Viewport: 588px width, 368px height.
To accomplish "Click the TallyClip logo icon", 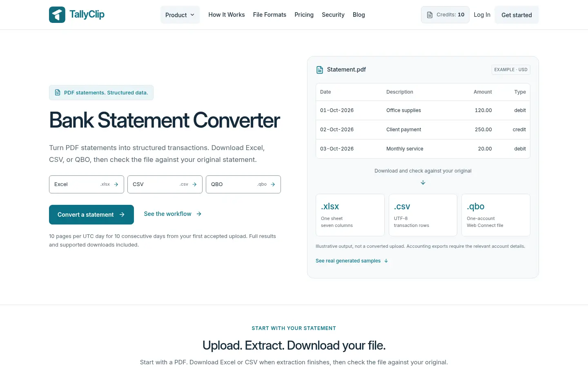I will [x=57, y=15].
